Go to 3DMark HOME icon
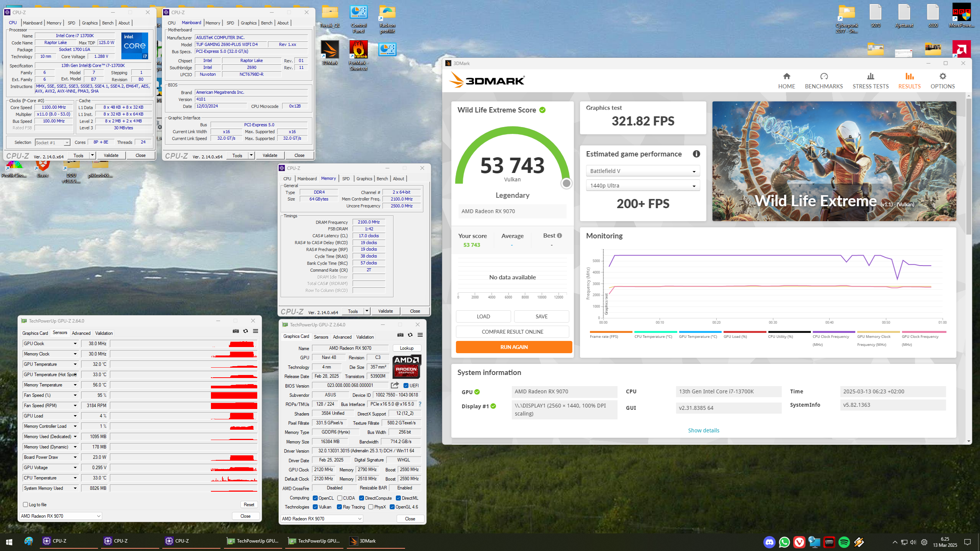 786,81
